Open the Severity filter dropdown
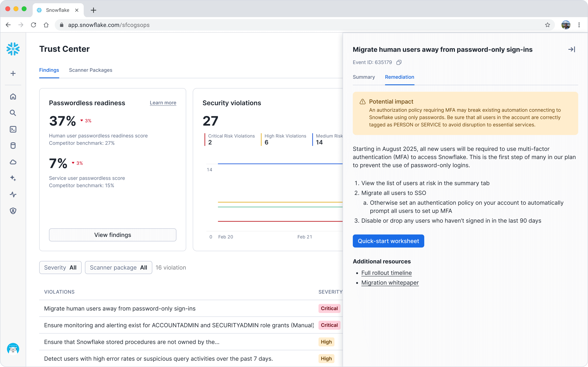The height and width of the screenshot is (367, 588). click(60, 268)
